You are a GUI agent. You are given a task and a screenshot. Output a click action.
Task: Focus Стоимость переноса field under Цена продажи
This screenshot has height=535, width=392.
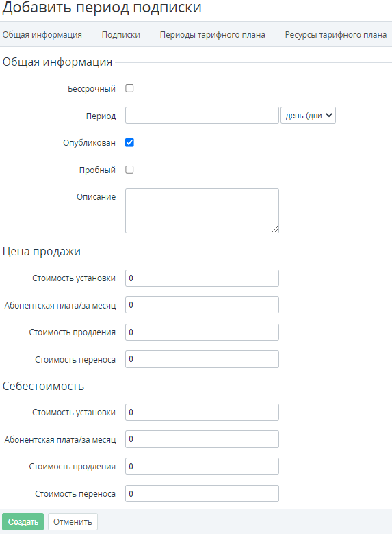coord(202,359)
